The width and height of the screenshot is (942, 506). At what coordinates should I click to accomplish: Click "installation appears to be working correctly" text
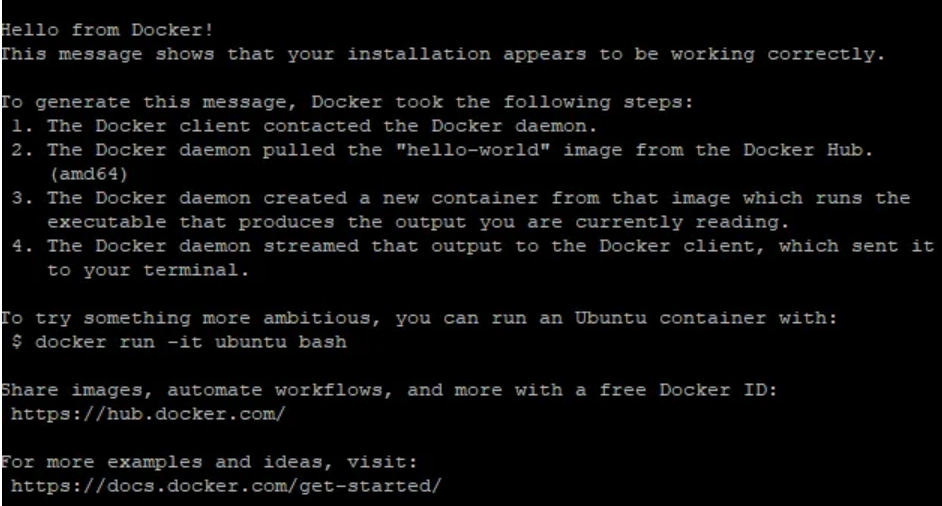[616, 54]
